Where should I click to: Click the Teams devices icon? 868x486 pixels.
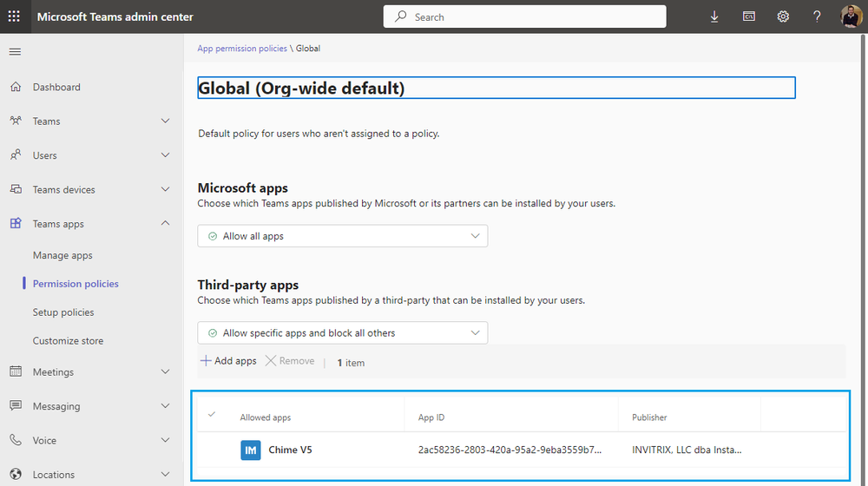point(16,189)
